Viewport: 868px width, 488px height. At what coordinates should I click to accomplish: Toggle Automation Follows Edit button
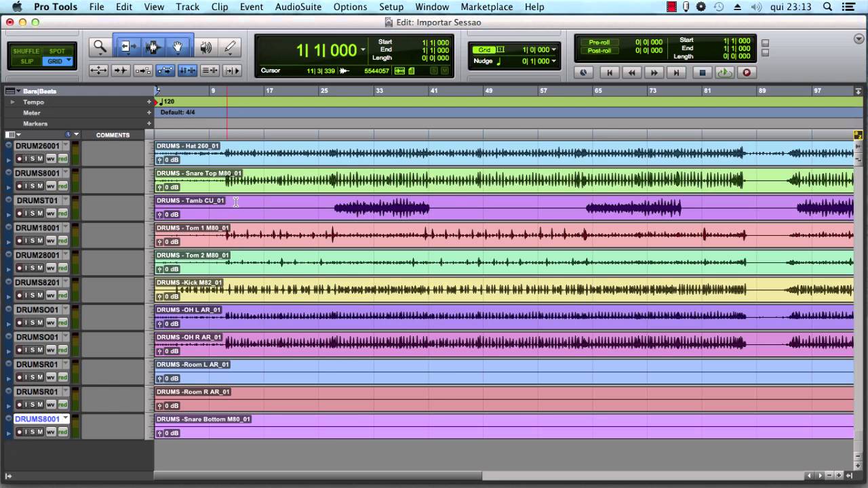[165, 70]
